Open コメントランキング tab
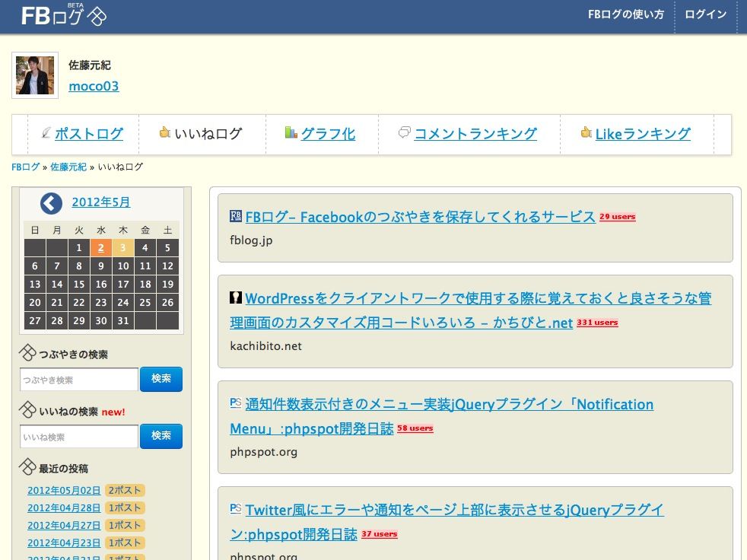 tap(475, 133)
